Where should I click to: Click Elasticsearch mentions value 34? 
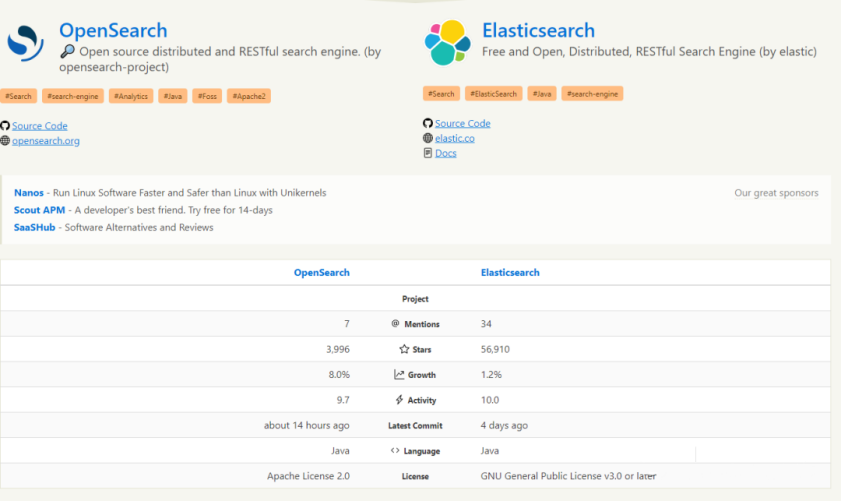486,324
